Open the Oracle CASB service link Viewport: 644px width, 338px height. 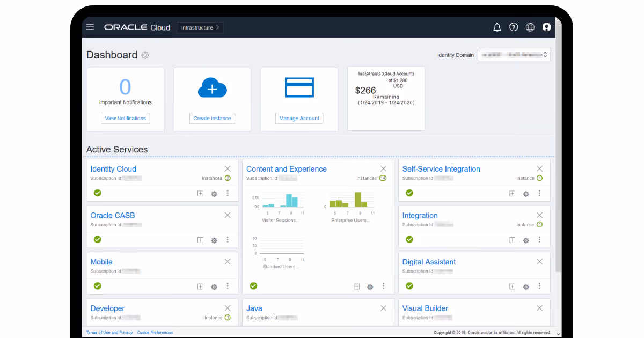[113, 216]
